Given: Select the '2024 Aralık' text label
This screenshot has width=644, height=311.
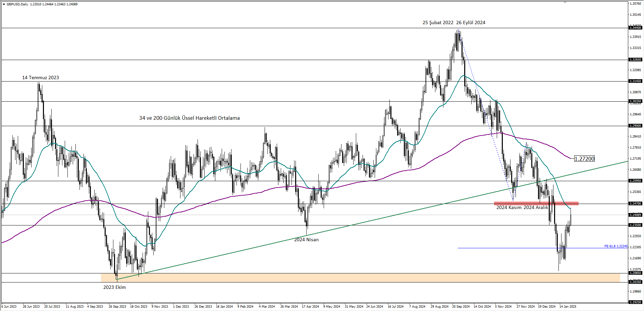Looking at the screenshot, I should tap(536, 207).
